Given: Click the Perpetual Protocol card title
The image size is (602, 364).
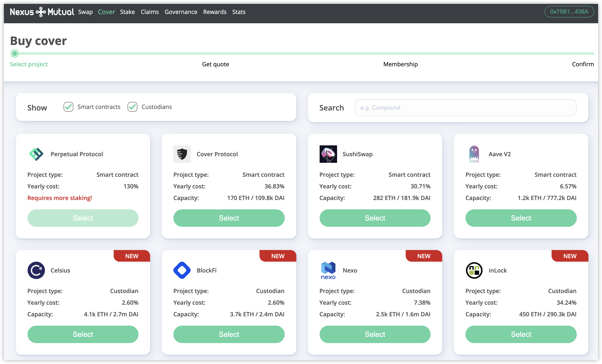Looking at the screenshot, I should [x=77, y=154].
